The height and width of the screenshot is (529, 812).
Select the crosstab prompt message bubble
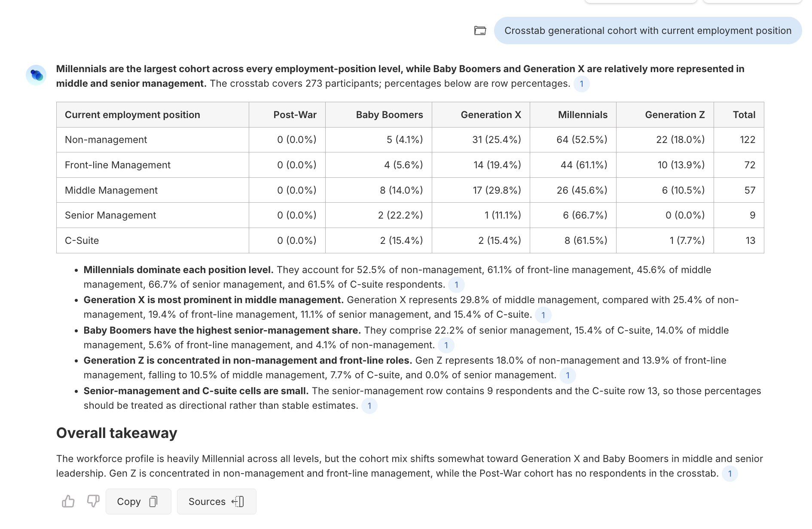tap(648, 30)
